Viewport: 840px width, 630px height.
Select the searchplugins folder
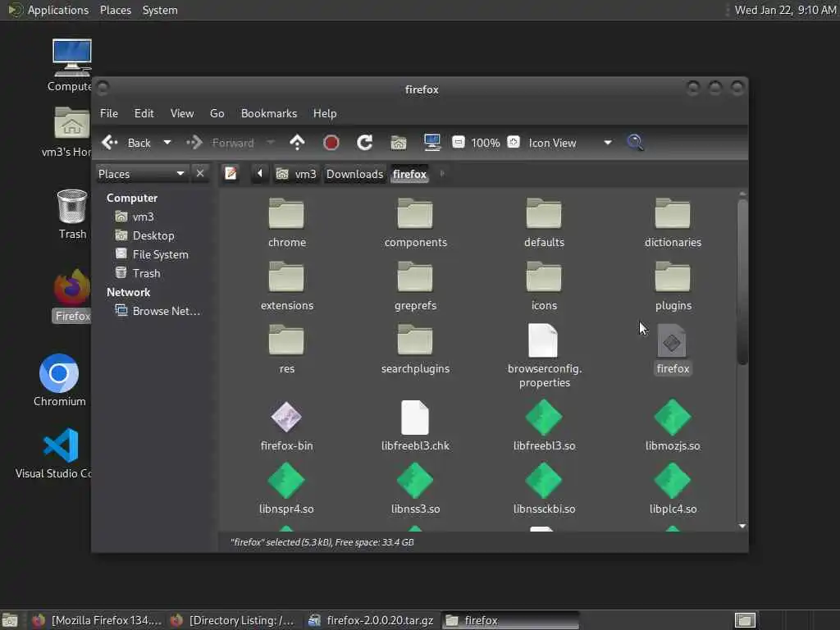click(415, 349)
